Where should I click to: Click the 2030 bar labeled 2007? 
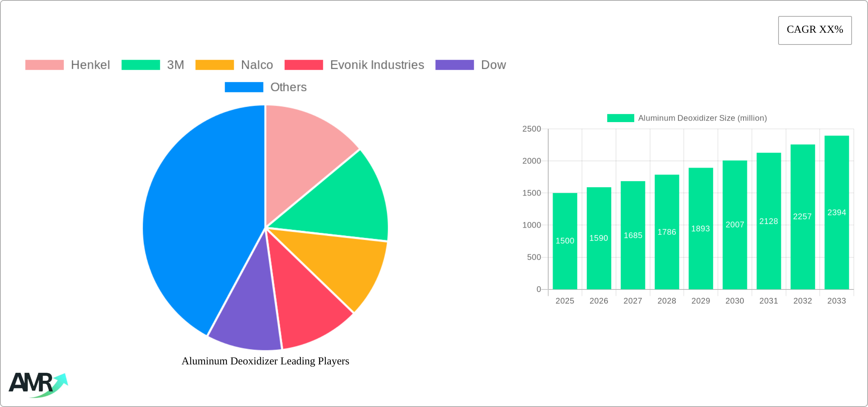coord(735,225)
